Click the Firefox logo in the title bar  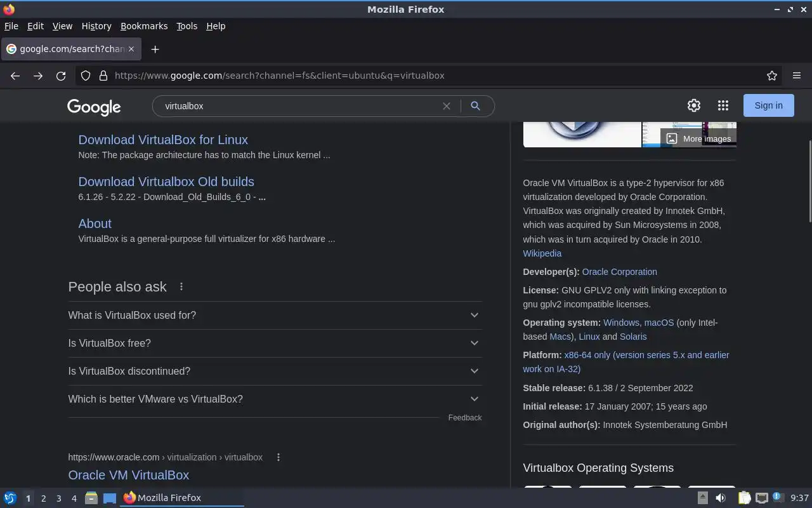[x=9, y=9]
